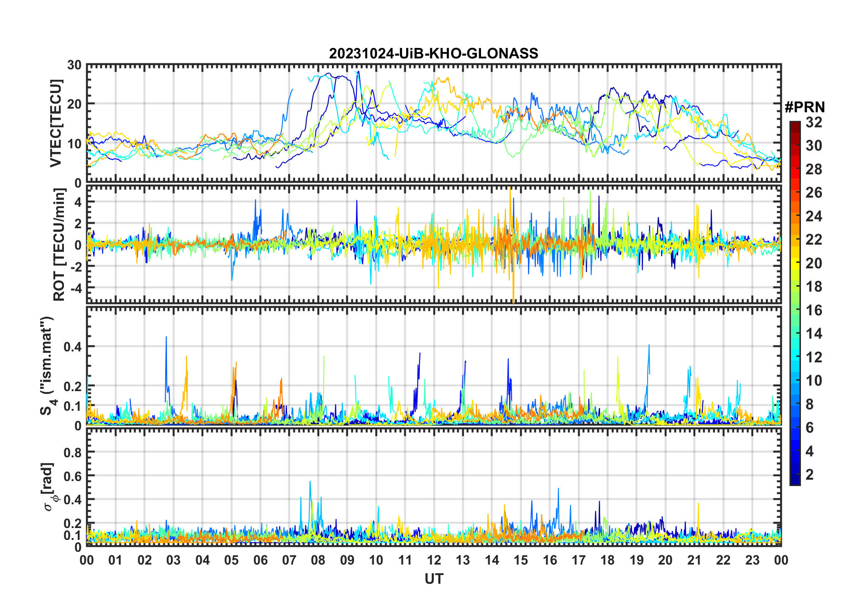Click UT axis hour label 08
Image resolution: width=868 pixels, height=607 pixels.
point(318,560)
